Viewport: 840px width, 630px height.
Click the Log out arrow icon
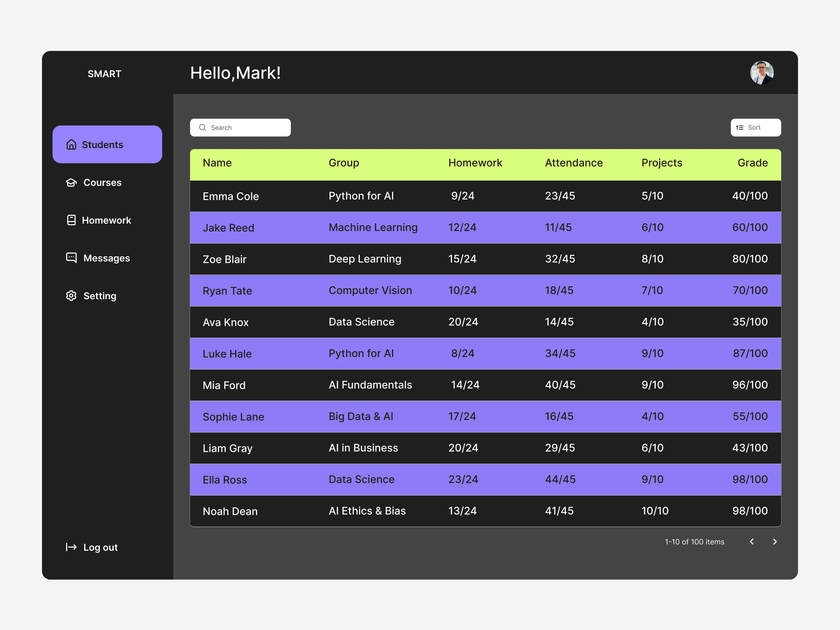pyautogui.click(x=71, y=547)
